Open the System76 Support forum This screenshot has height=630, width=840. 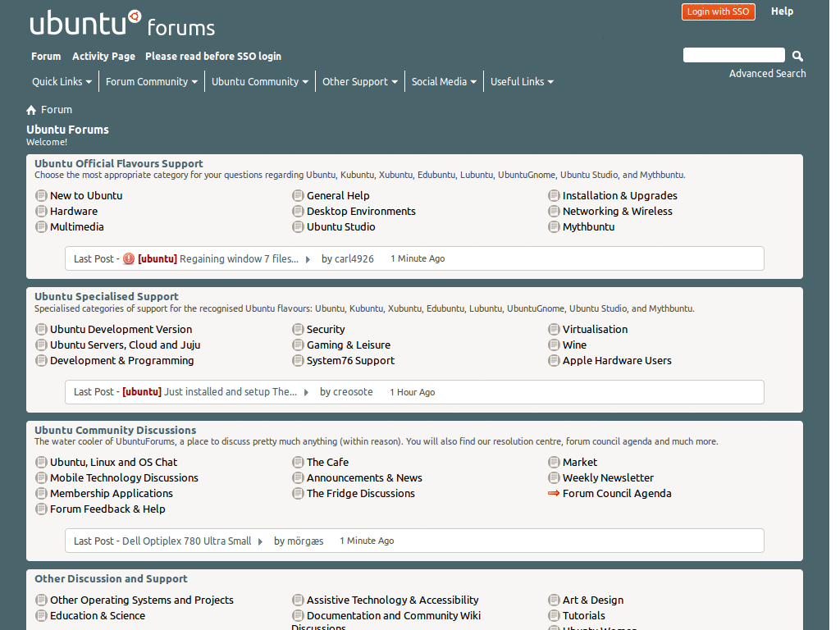tap(350, 361)
